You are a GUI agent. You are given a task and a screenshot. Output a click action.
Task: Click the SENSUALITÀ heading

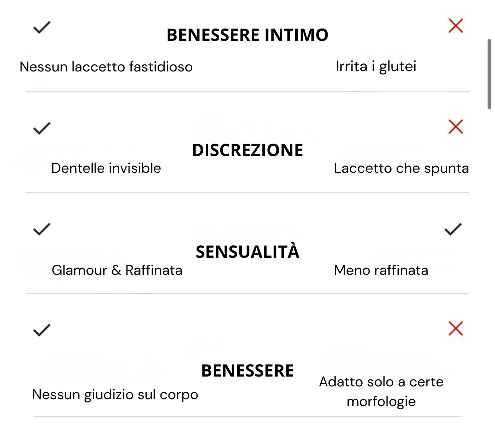247,252
